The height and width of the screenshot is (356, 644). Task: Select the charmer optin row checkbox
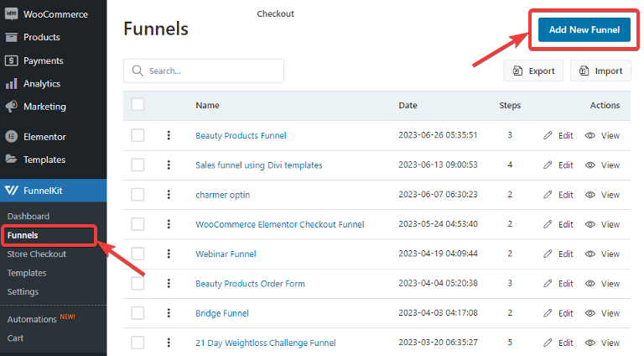(138, 195)
